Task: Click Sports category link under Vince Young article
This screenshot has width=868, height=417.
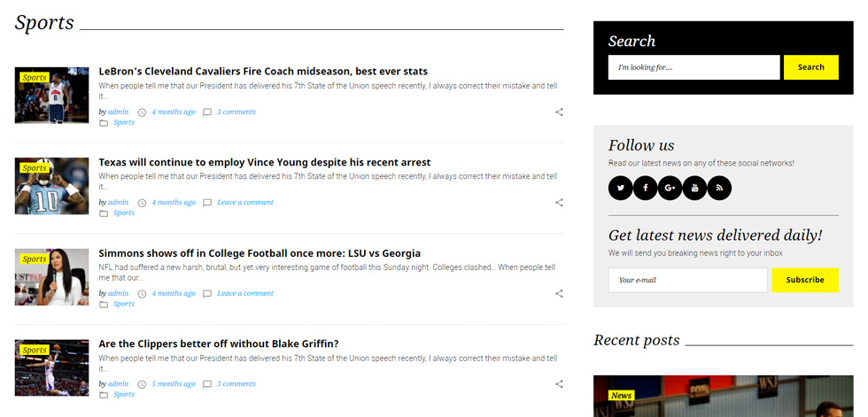Action: tap(123, 212)
